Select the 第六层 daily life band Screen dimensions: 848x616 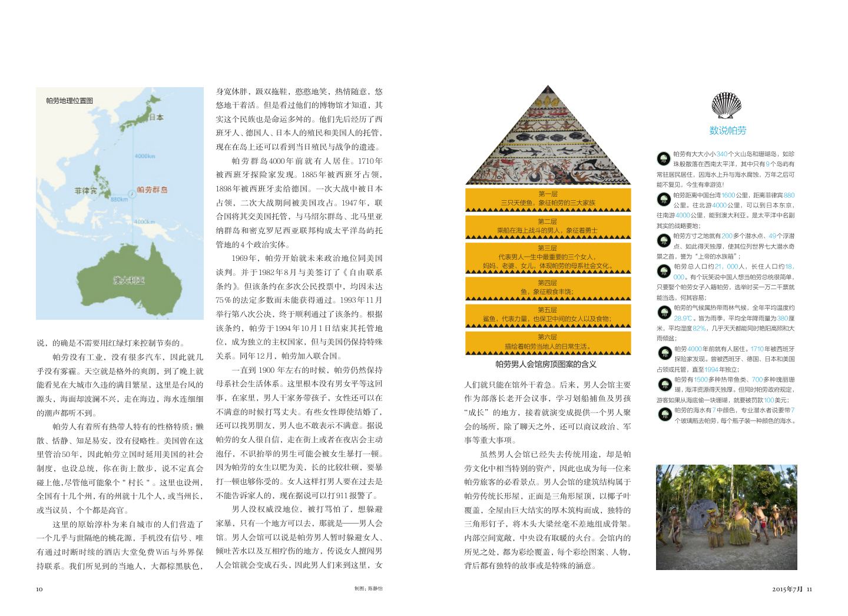point(548,342)
